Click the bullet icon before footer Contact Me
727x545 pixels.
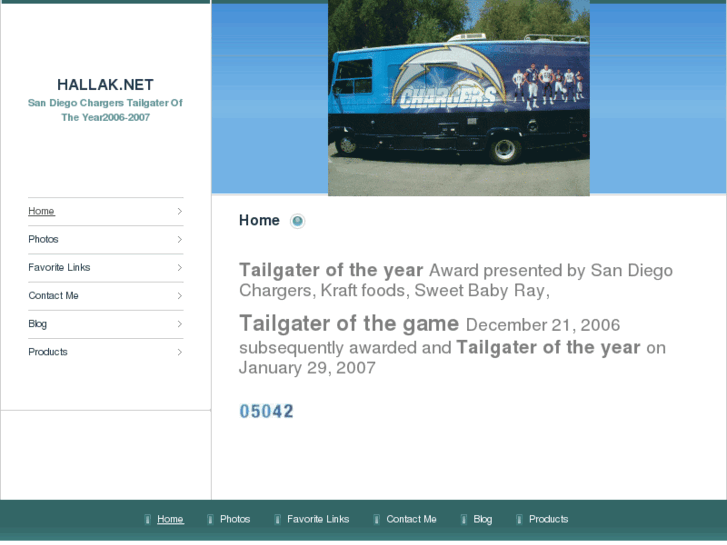376,519
